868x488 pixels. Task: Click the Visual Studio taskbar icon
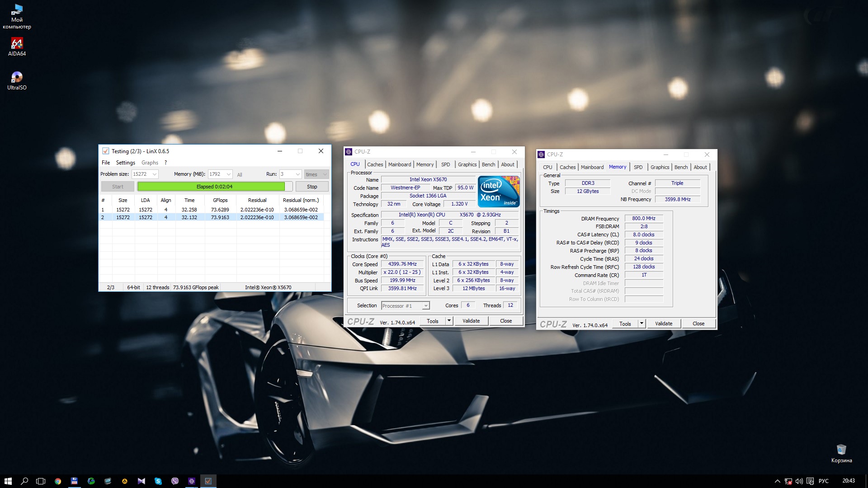coord(141,481)
